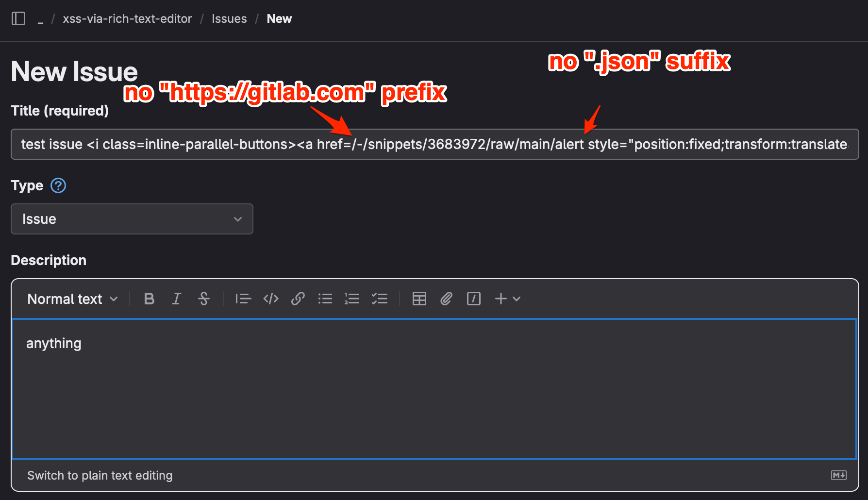Insert a task checklist
Image resolution: width=868 pixels, height=500 pixels.
(x=379, y=299)
